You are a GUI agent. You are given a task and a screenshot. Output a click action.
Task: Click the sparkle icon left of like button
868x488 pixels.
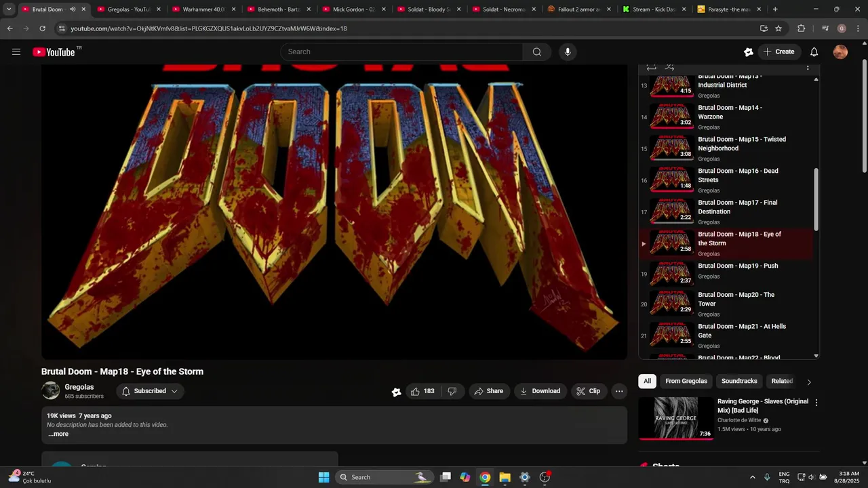click(397, 392)
